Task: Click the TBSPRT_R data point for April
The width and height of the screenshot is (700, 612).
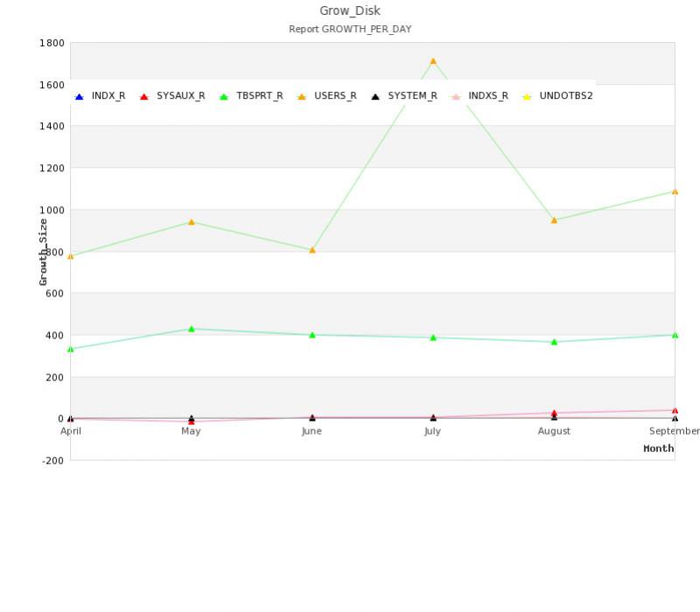Action: pyautogui.click(x=71, y=349)
